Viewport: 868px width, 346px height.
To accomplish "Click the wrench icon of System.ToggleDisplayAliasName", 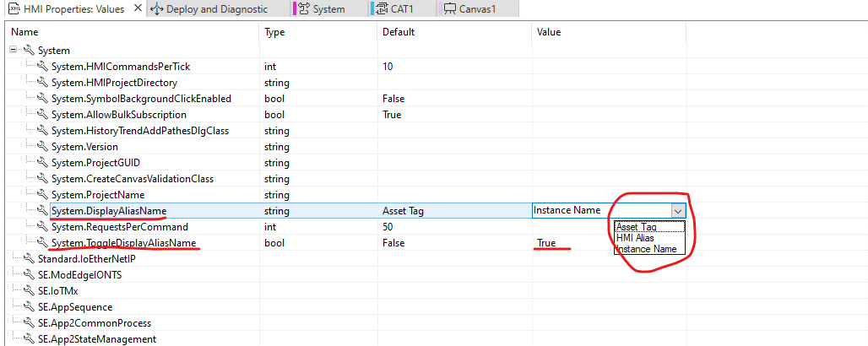I will (x=42, y=242).
